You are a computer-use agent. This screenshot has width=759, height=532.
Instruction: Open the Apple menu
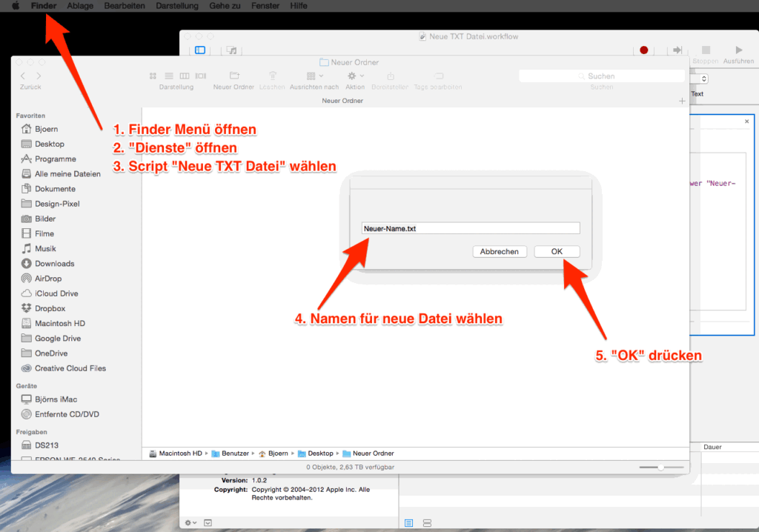[15, 6]
